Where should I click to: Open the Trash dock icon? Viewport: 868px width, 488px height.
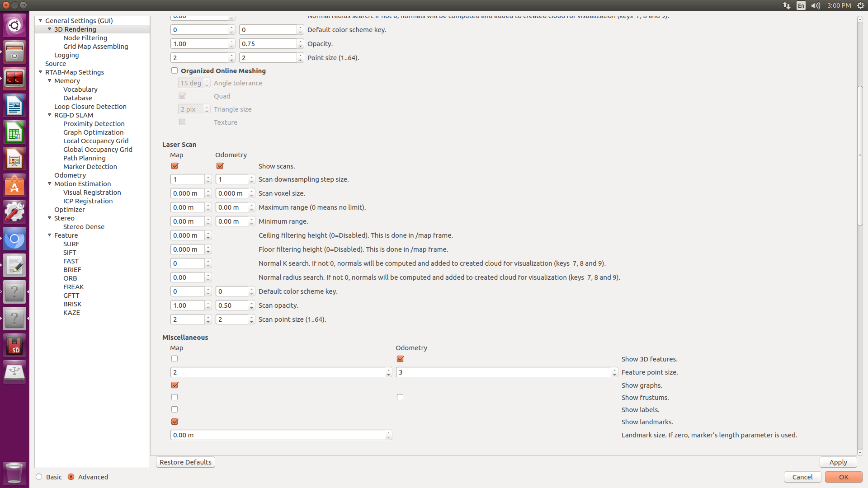pos(14,473)
